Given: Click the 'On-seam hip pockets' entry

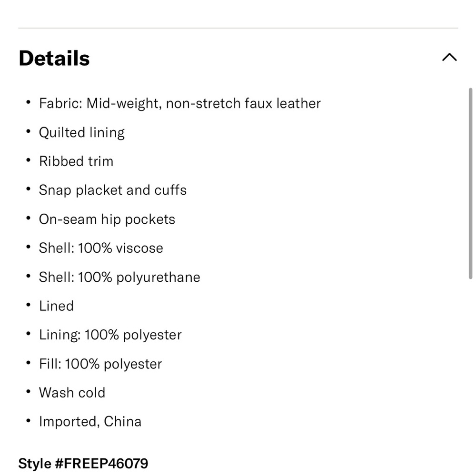Looking at the screenshot, I should coord(107,219).
